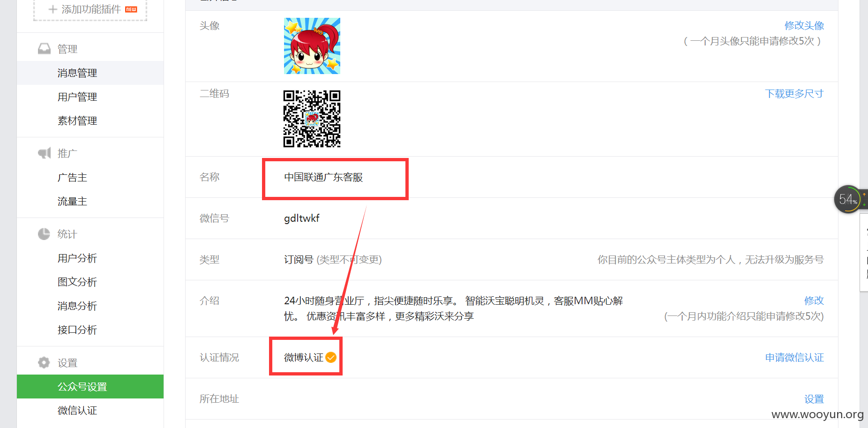This screenshot has height=428, width=868.
Task: Click the 下载更多尺寸 link
Action: coord(794,94)
